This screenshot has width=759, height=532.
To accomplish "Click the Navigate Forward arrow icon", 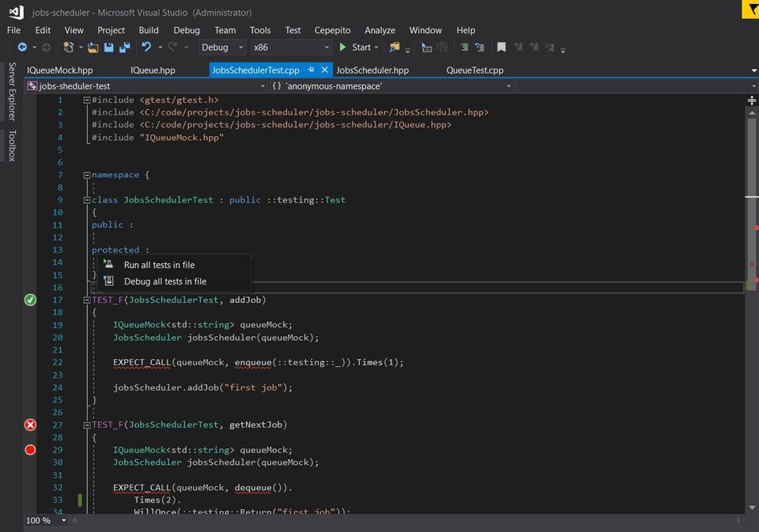I will coord(47,47).
